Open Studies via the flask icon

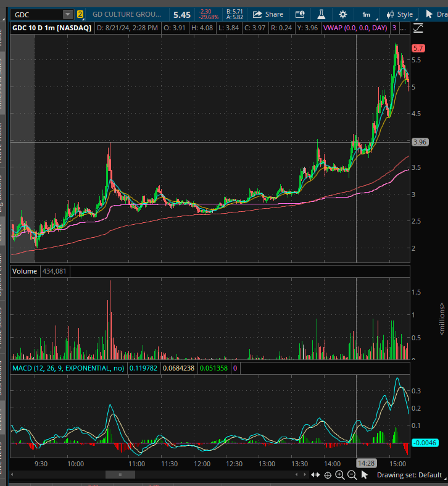[321, 15]
